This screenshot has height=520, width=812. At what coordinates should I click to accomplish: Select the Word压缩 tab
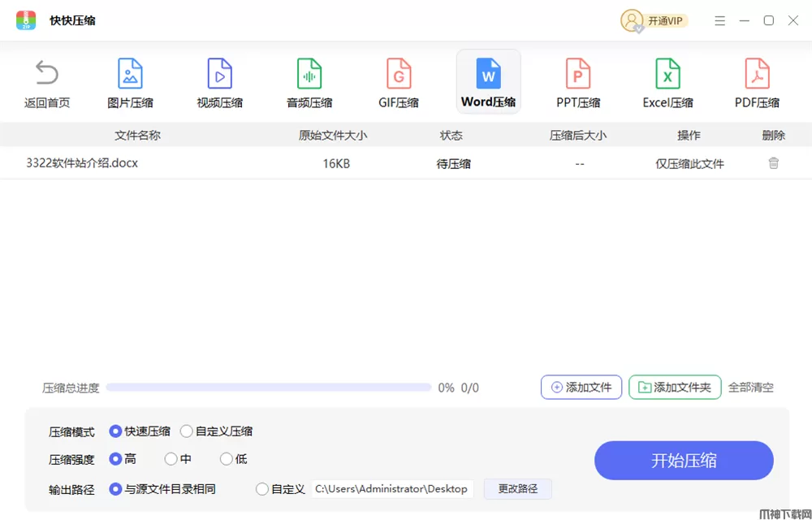pyautogui.click(x=488, y=81)
